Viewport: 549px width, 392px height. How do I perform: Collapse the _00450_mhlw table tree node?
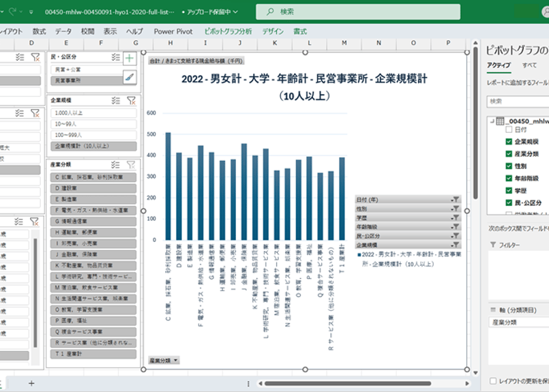492,121
